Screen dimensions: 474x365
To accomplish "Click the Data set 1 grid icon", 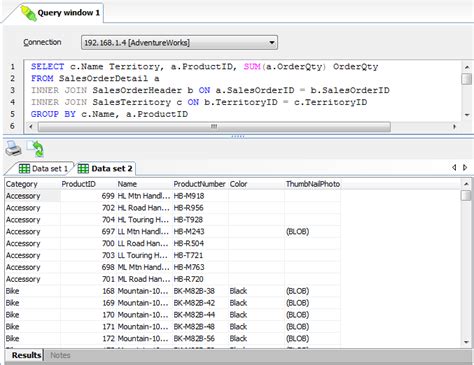I will 24,169.
